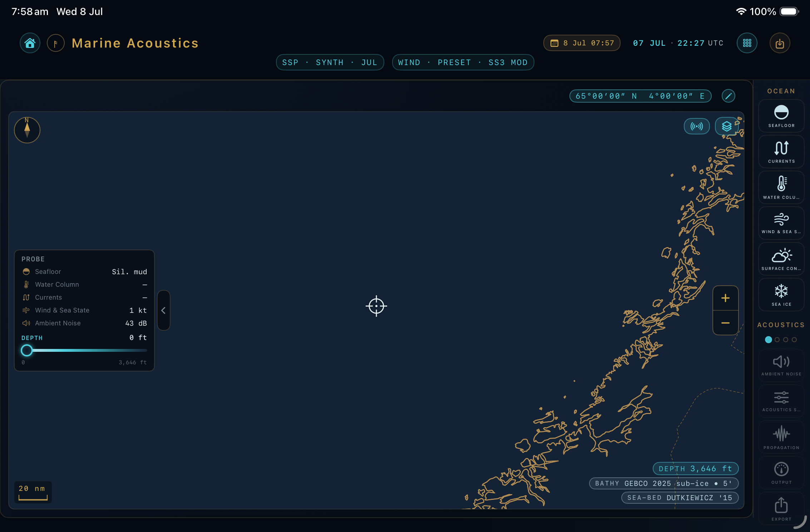The width and height of the screenshot is (810, 532).
Task: Open the Sea Ice panel
Action: pos(781,295)
